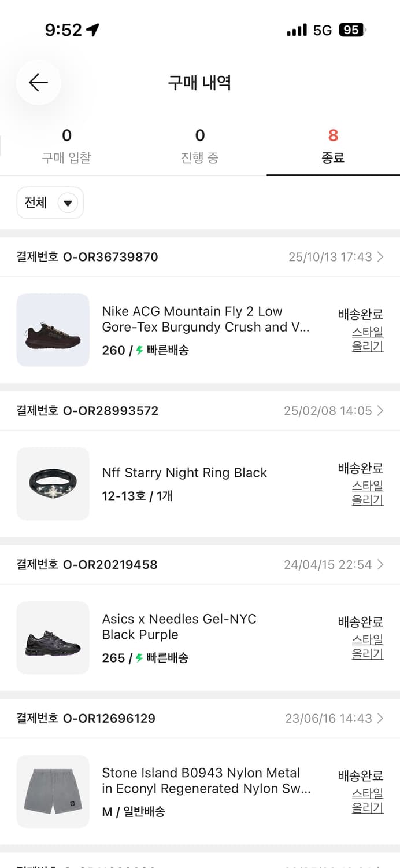400x868 pixels.
Task: Switch to the 진행 중 tab
Action: [x=200, y=145]
